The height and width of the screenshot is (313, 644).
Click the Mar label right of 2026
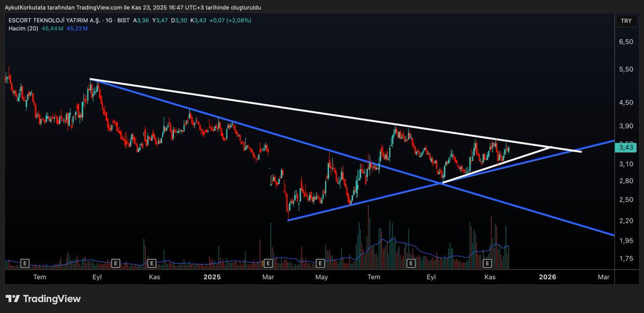pos(604,277)
